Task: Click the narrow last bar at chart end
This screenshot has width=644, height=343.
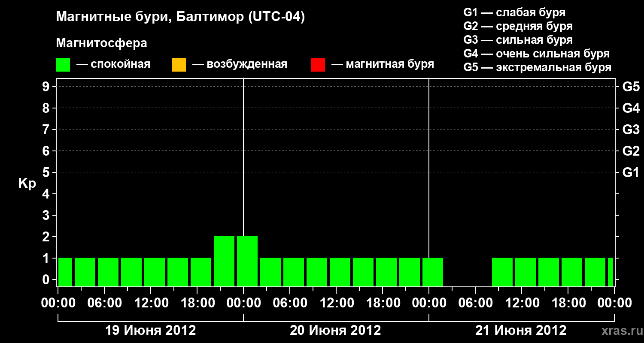Action: pyautogui.click(x=611, y=272)
